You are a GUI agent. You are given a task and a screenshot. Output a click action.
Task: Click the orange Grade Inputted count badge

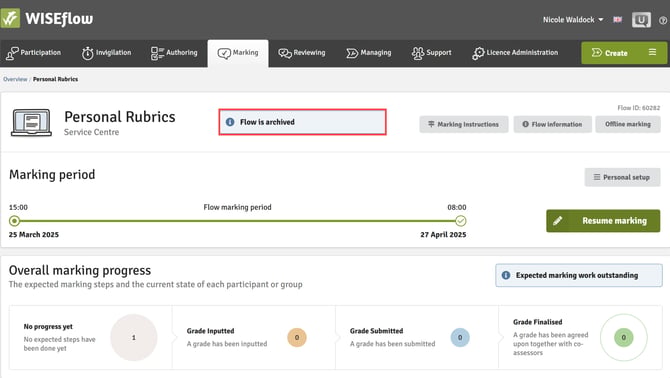[297, 337]
